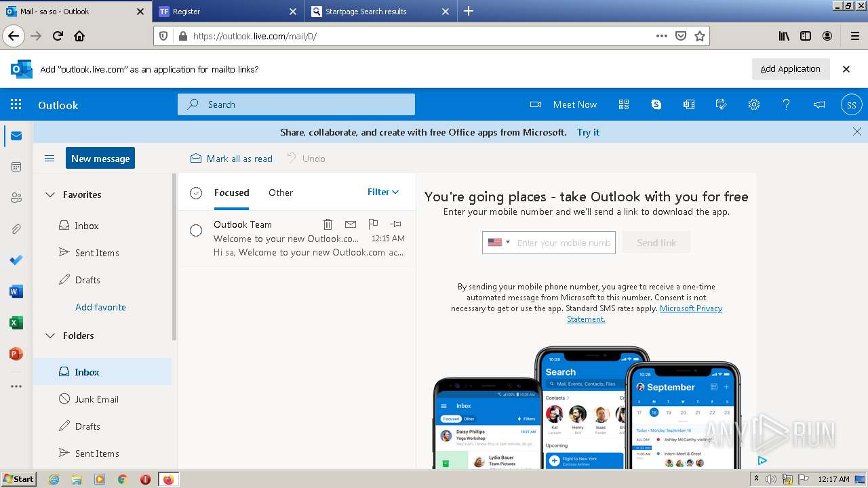Delete the Outlook Team message
This screenshot has width=868, height=488.
328,224
